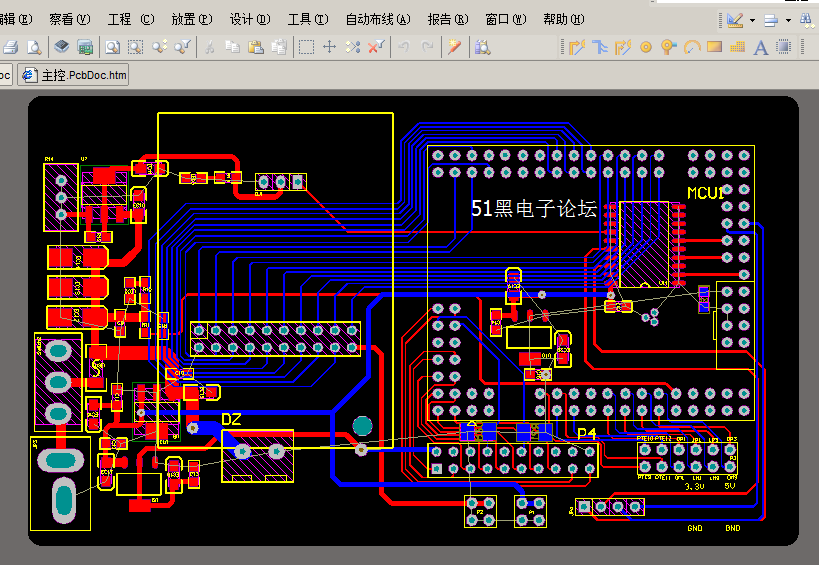The image size is (819, 565).
Task: Open the 察看 (V) menu
Action: [69, 20]
